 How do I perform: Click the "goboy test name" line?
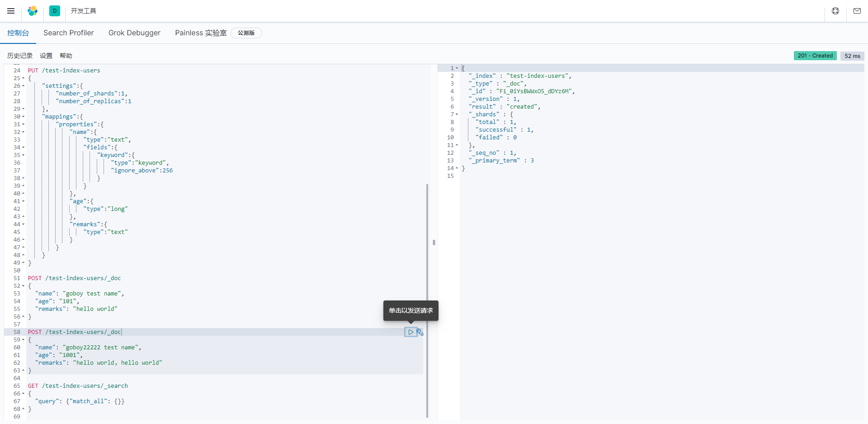[x=80, y=294]
